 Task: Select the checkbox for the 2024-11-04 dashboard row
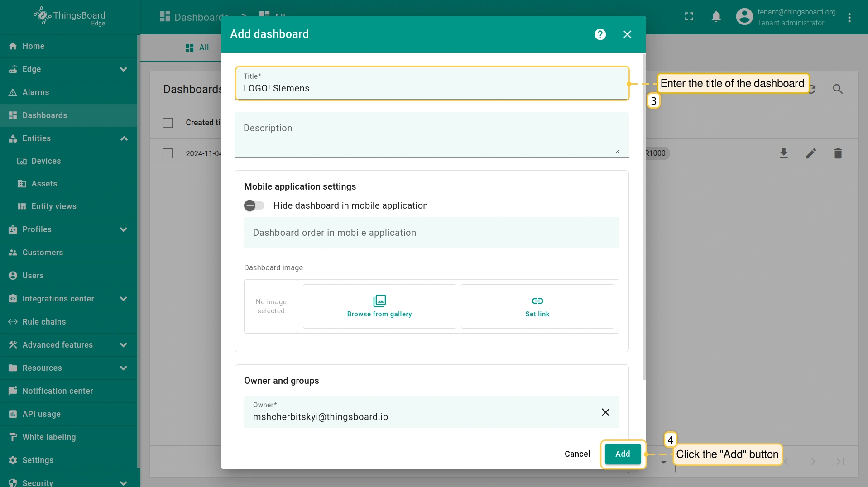coord(168,153)
